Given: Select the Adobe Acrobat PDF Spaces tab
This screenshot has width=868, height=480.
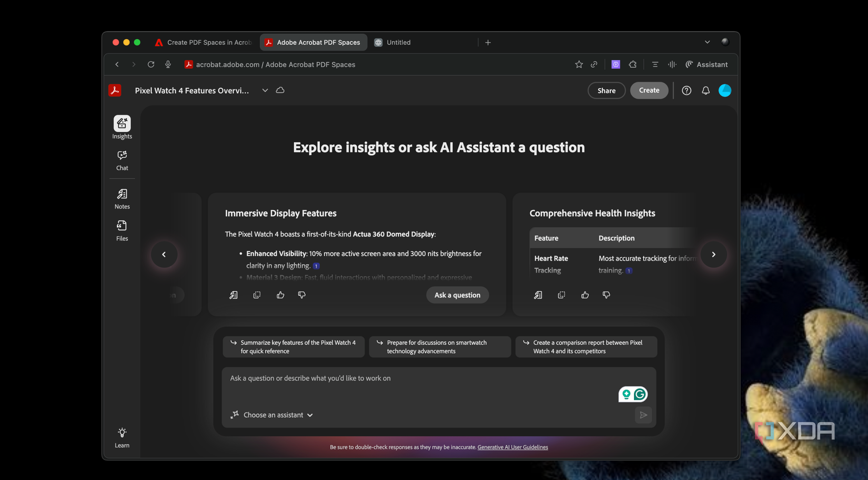Looking at the screenshot, I should (314, 42).
